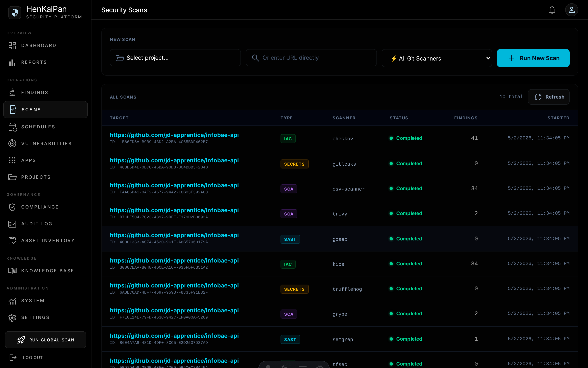The image size is (588, 368).
Task: Open the gosec scan target link
Action: pos(174,235)
